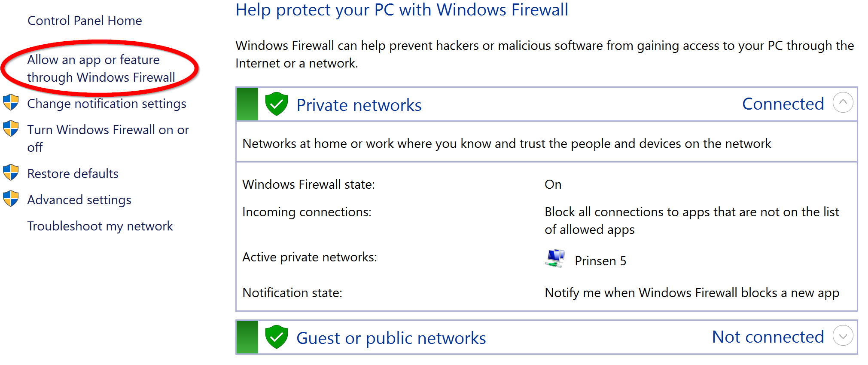
Task: Open Change notification settings
Action: coord(107,103)
